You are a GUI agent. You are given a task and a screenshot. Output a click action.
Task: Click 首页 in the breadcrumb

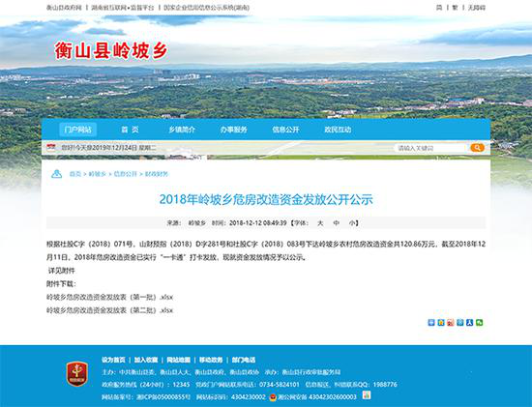(75, 174)
